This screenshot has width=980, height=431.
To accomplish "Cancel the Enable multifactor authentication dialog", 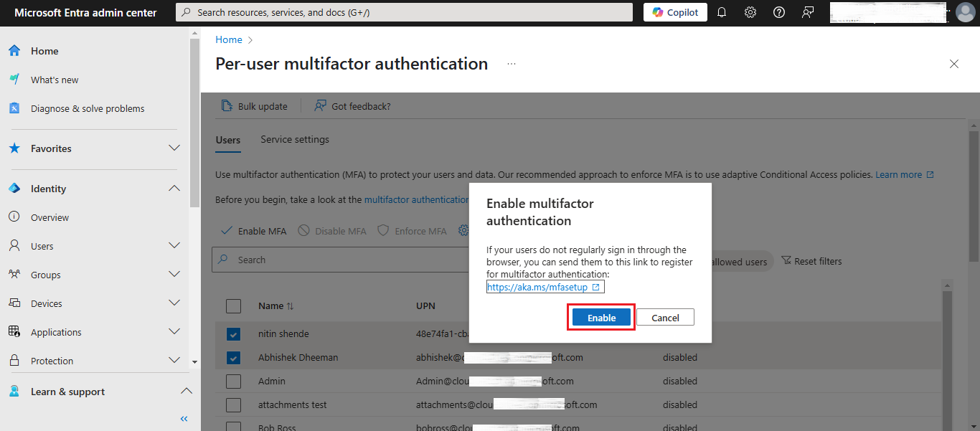I will coord(665,318).
